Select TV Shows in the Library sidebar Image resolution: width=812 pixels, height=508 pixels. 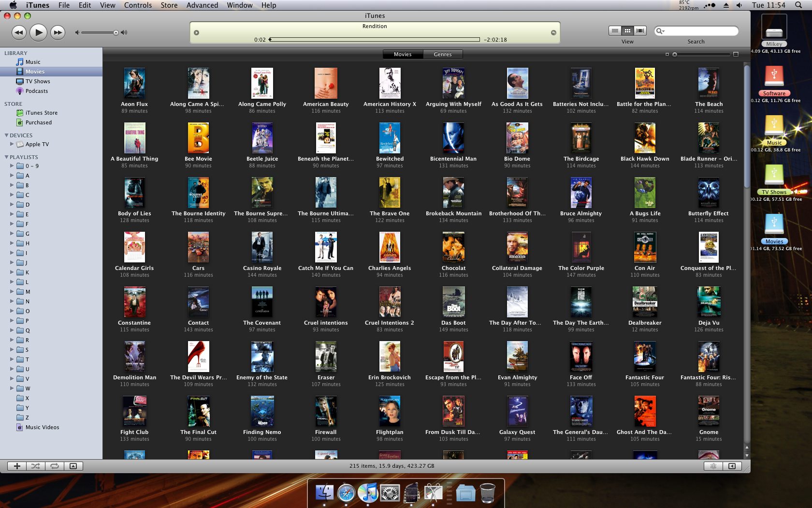[38, 81]
